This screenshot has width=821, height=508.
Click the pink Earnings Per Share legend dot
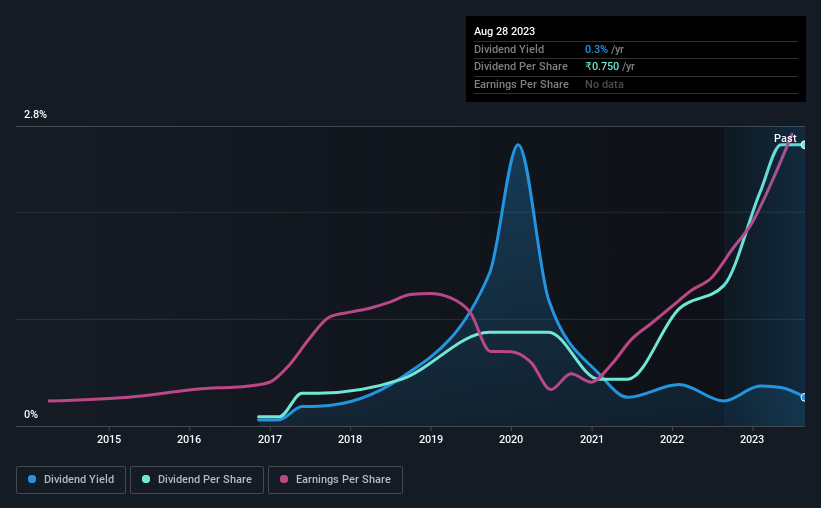click(284, 479)
